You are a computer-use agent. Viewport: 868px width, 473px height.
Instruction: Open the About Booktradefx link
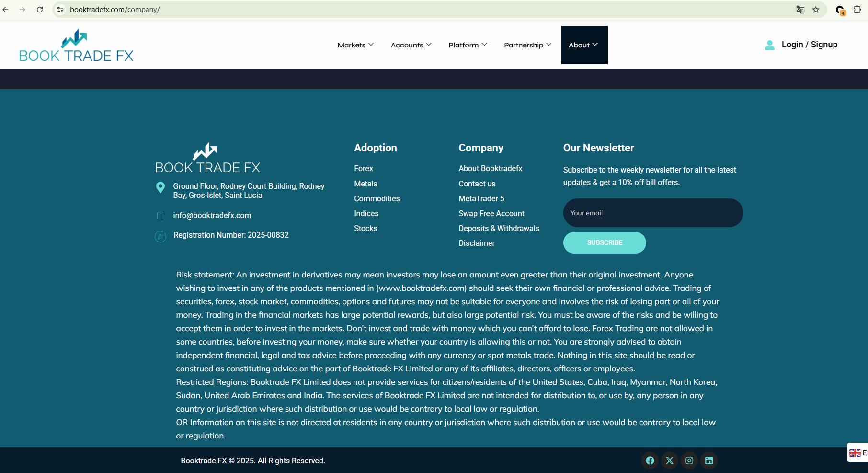[491, 169]
